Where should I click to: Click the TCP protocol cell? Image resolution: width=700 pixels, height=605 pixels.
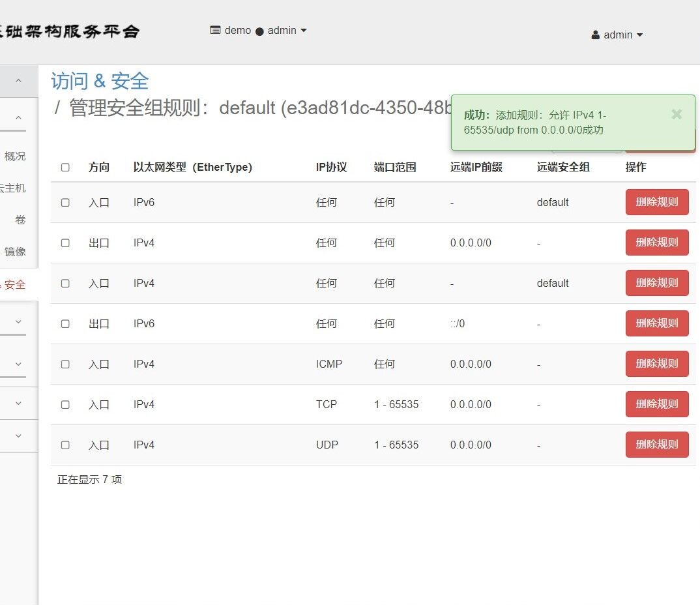327,404
